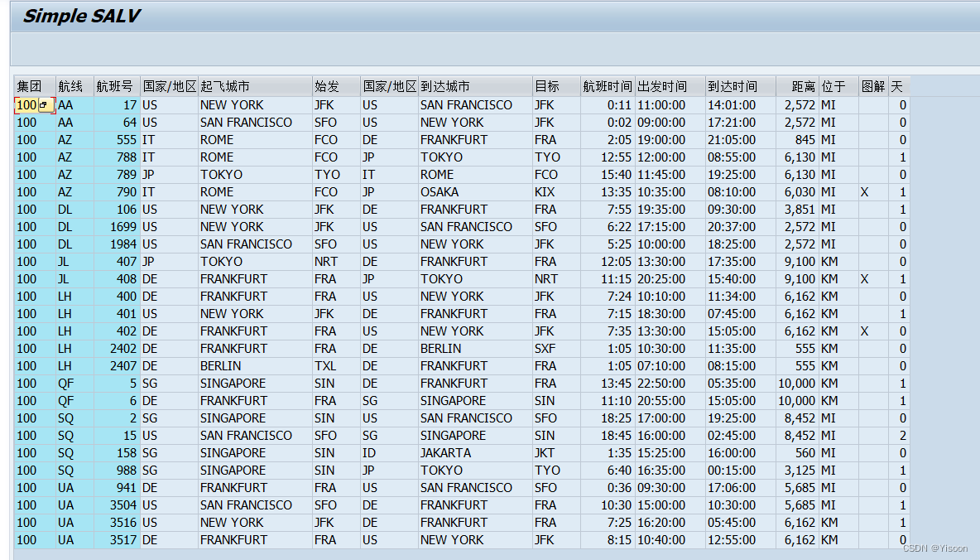Click the arrival time 12:55:00 cell
The width and height of the screenshot is (980, 560).
(741, 540)
